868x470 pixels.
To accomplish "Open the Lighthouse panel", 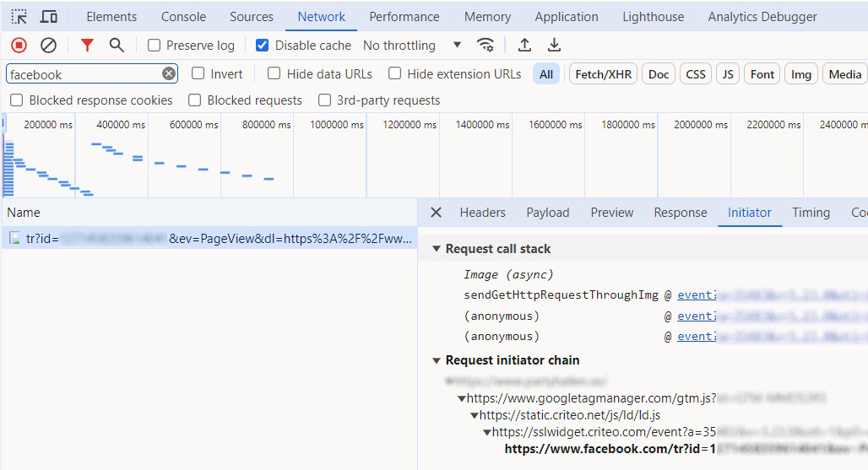I will coord(654,17).
